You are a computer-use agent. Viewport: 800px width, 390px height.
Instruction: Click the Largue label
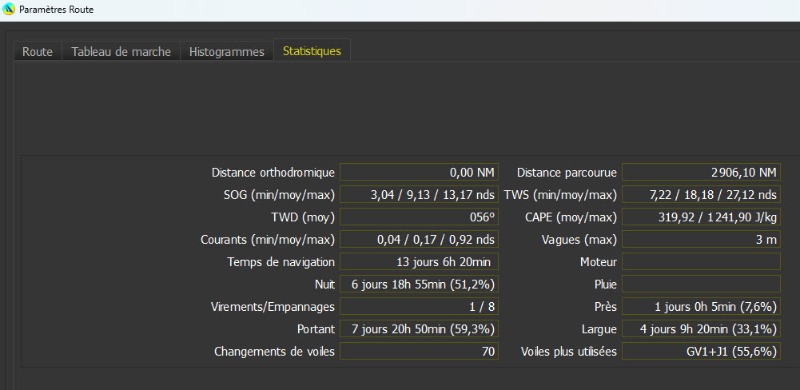(599, 329)
